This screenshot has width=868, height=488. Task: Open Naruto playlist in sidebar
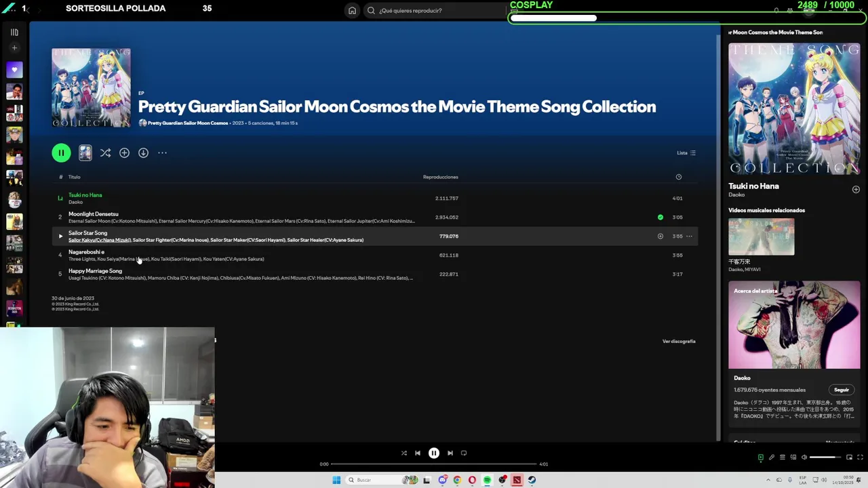pos(14,135)
